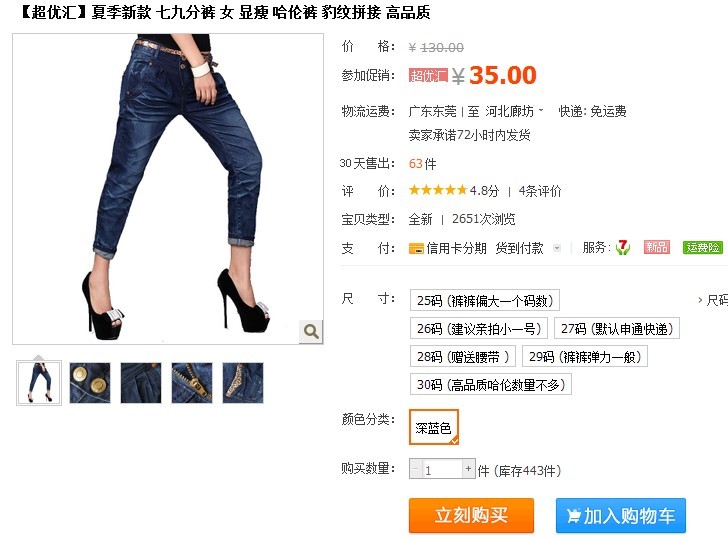The image size is (728, 539).
Task: Expand the payment options dropdown arrow
Action: click(557, 248)
